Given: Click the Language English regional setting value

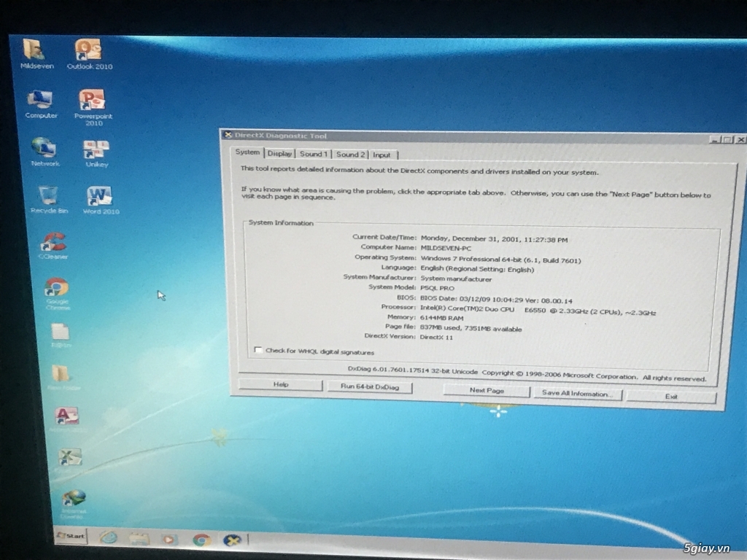Looking at the screenshot, I should 477,269.
